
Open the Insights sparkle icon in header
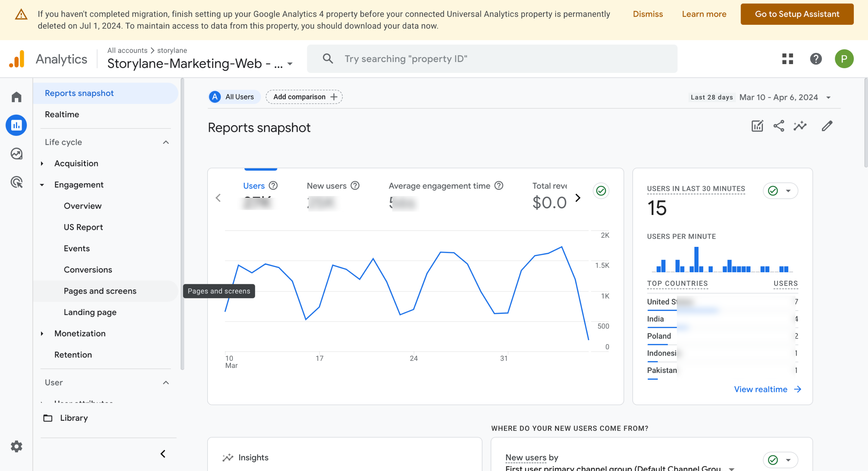[800, 126]
